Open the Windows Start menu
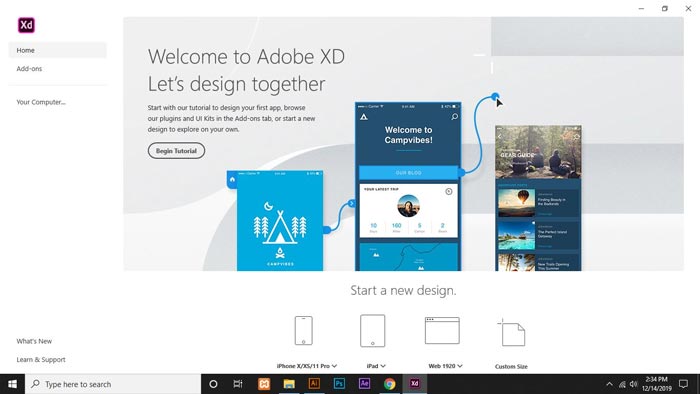 point(12,384)
